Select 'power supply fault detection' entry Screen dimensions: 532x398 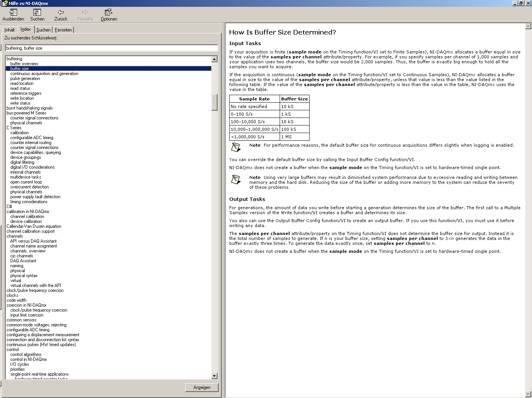[x=35, y=197]
